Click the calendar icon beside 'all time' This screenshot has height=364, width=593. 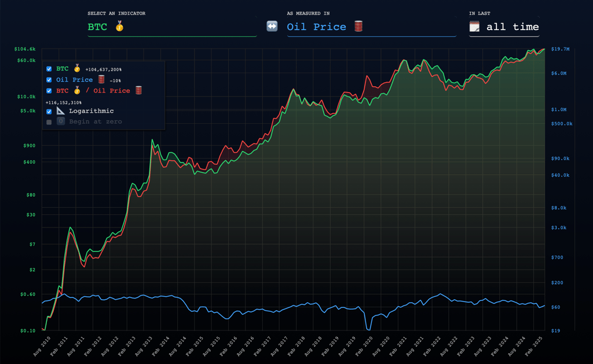coord(474,27)
